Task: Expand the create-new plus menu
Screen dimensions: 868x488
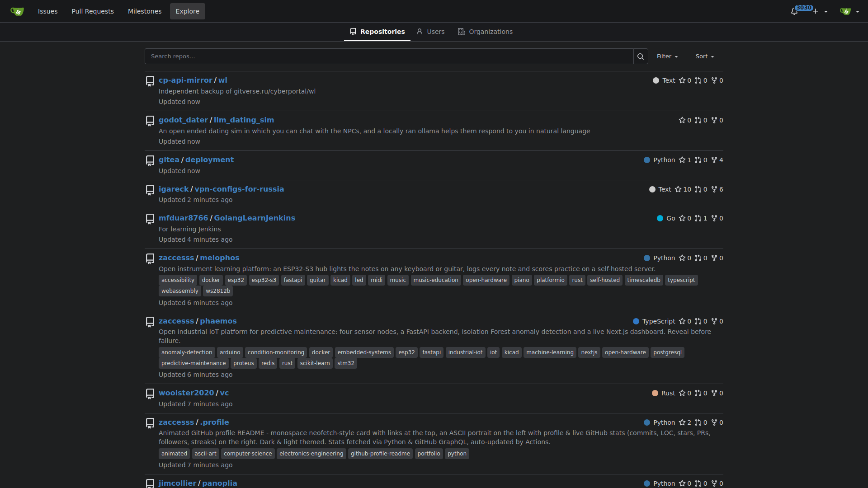Action: coord(820,11)
